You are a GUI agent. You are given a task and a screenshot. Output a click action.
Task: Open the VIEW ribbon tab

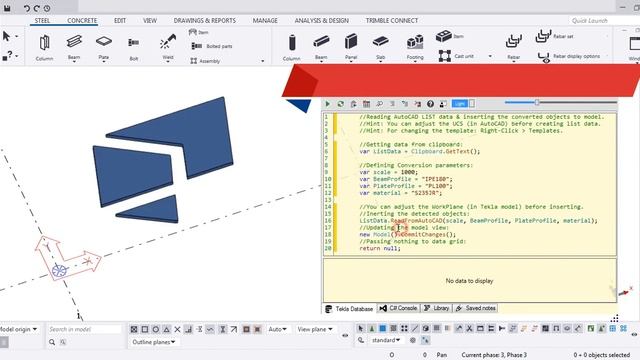150,20
